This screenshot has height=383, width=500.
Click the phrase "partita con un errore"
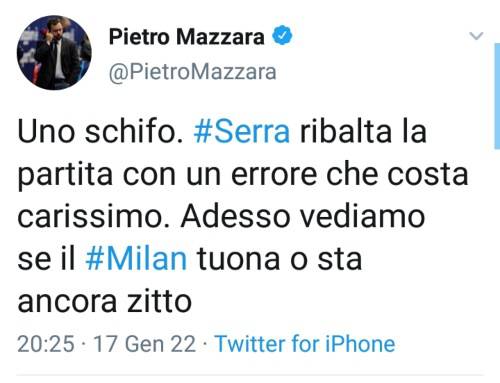click(x=167, y=175)
